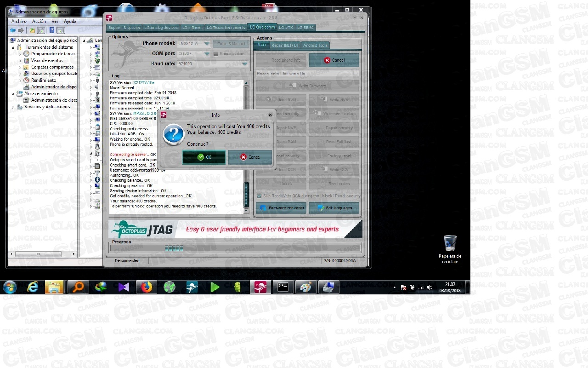Click the Up one level folder icon
The image size is (588, 368).
pos(32,30)
